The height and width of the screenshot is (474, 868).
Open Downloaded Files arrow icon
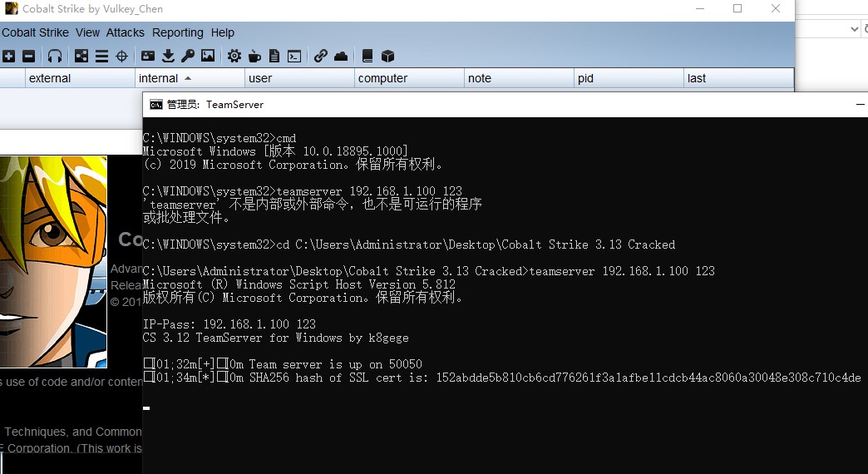tap(168, 56)
